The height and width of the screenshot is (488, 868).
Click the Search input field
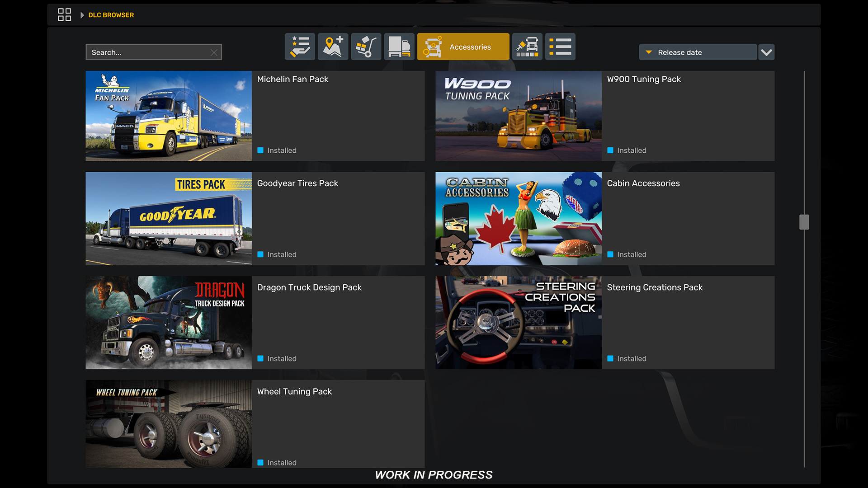pyautogui.click(x=154, y=52)
